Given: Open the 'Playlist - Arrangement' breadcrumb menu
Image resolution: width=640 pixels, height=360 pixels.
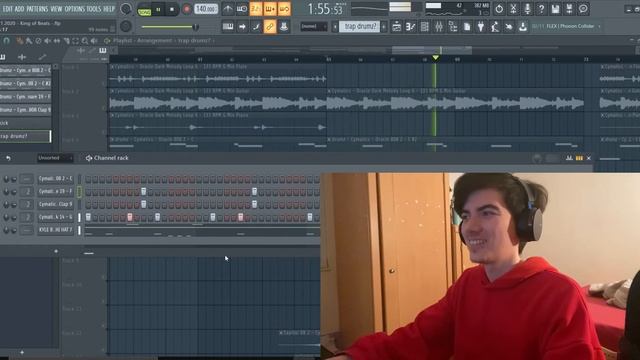Looking at the screenshot, I should click(x=142, y=41).
